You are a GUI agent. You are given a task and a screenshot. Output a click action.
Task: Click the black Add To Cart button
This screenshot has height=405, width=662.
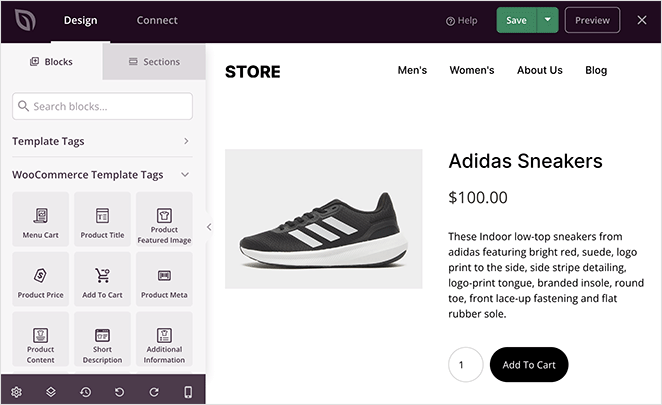(529, 364)
